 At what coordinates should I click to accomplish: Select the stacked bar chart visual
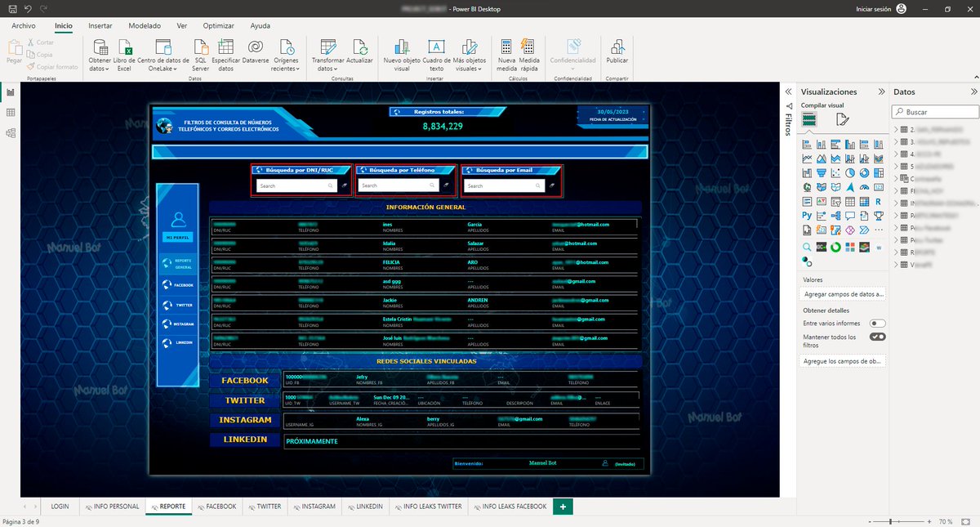(x=807, y=145)
